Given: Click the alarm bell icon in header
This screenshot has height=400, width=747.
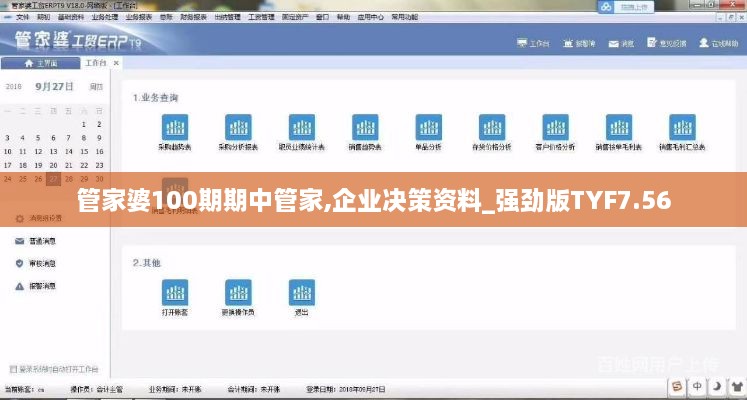Looking at the screenshot, I should click(568, 43).
